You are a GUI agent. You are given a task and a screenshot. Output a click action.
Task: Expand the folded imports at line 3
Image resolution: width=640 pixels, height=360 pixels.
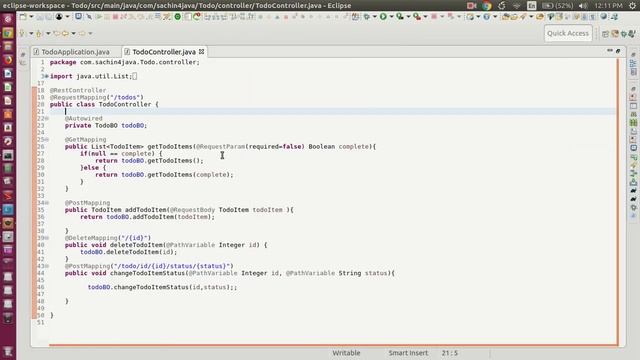click(47, 76)
